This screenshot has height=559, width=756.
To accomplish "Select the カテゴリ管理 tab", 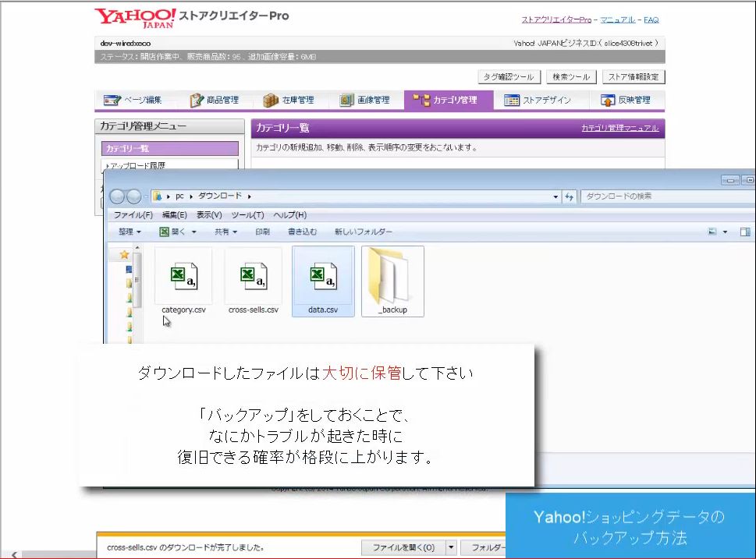I will [449, 101].
